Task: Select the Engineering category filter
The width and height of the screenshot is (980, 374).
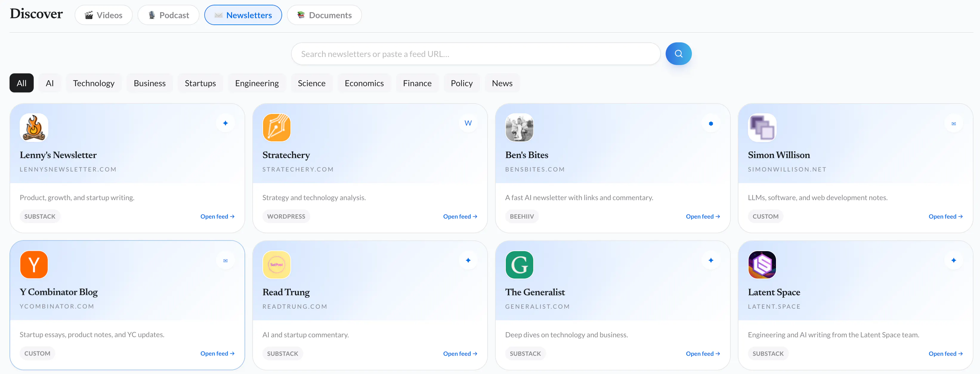Action: [257, 83]
